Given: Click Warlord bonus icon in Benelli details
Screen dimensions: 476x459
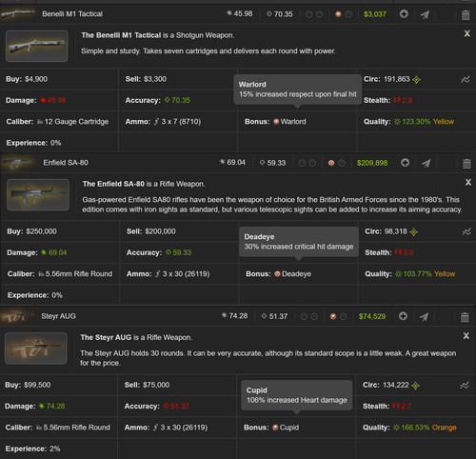Looking at the screenshot, I should 276,122.
